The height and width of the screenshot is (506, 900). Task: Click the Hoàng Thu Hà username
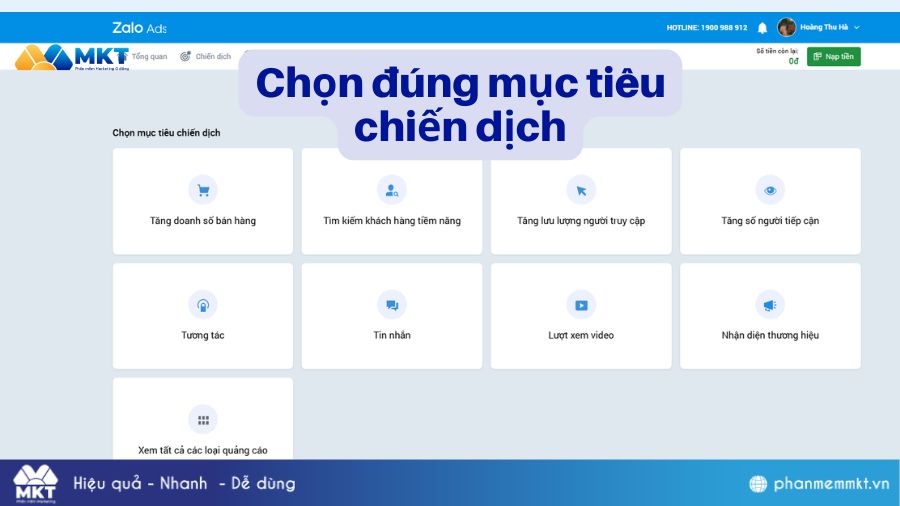pos(824,27)
